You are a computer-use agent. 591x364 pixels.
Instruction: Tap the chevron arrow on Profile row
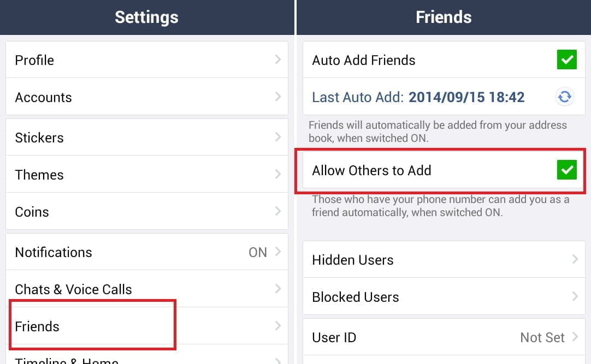[x=278, y=59]
